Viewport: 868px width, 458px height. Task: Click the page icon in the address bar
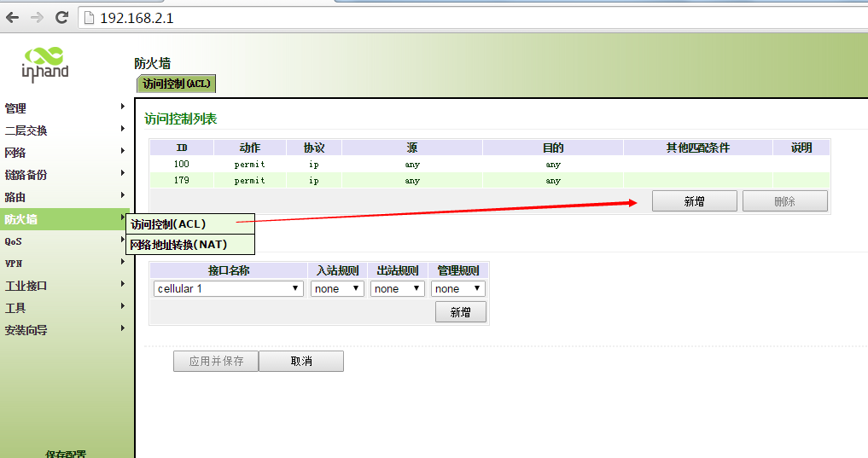[89, 18]
